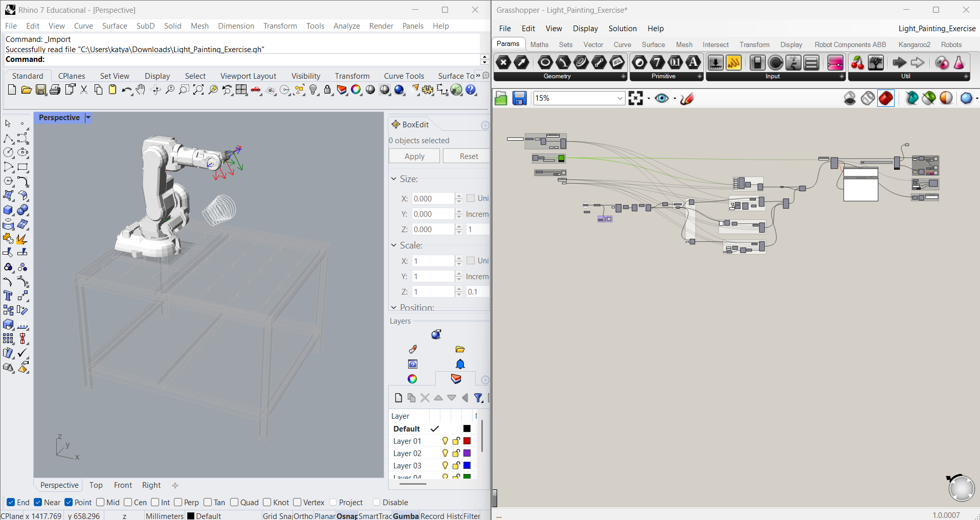Toggle the Near osnap checkbox
The height and width of the screenshot is (520, 980).
pos(38,502)
